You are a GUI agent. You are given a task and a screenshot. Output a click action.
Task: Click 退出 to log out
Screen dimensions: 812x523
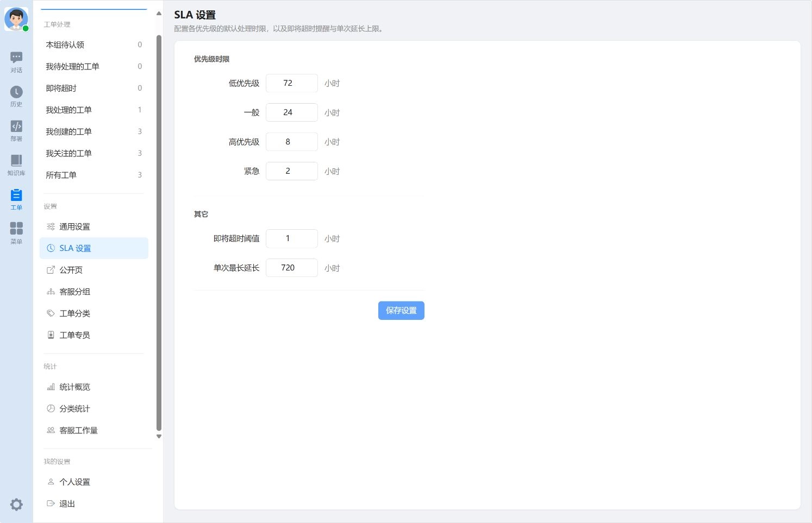94,503
